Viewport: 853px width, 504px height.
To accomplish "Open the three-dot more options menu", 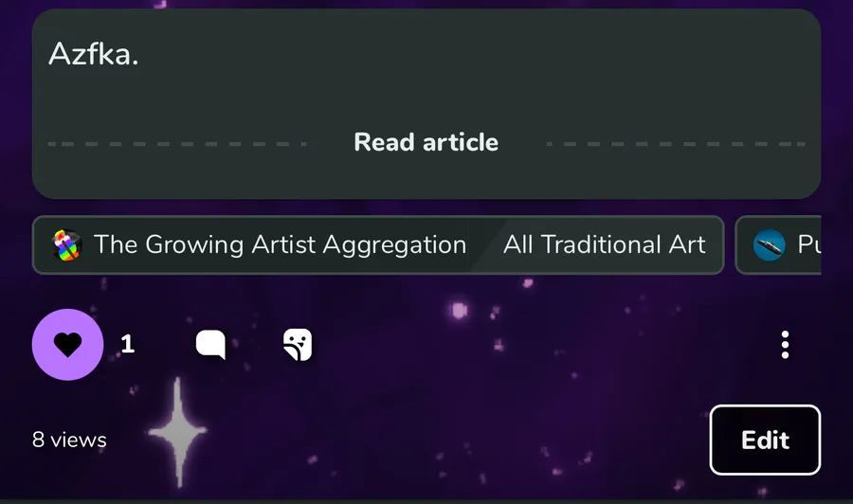I will click(x=785, y=345).
